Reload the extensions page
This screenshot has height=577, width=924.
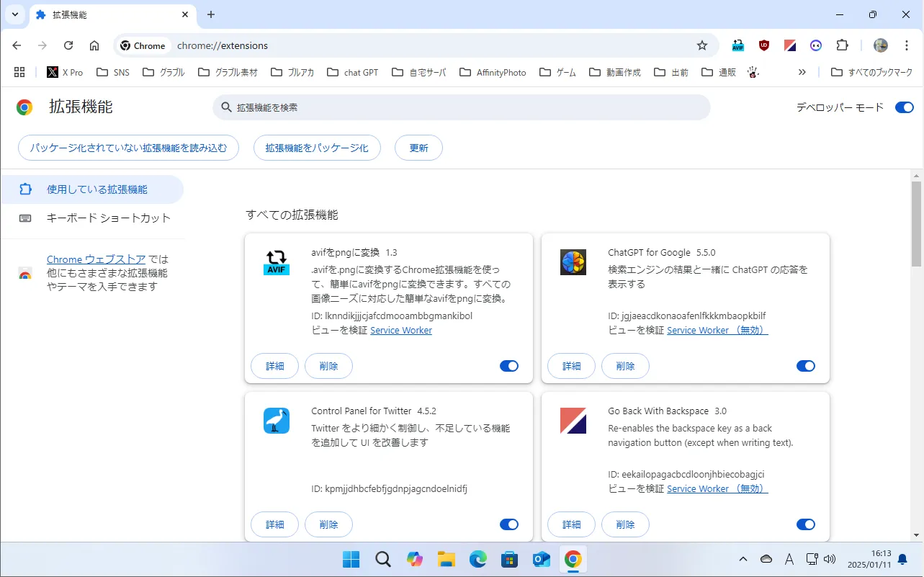(68, 45)
